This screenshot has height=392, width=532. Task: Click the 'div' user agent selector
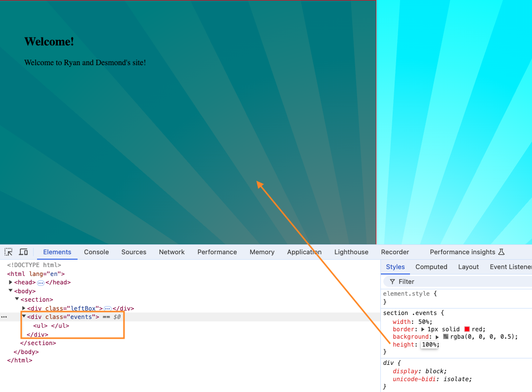point(388,363)
